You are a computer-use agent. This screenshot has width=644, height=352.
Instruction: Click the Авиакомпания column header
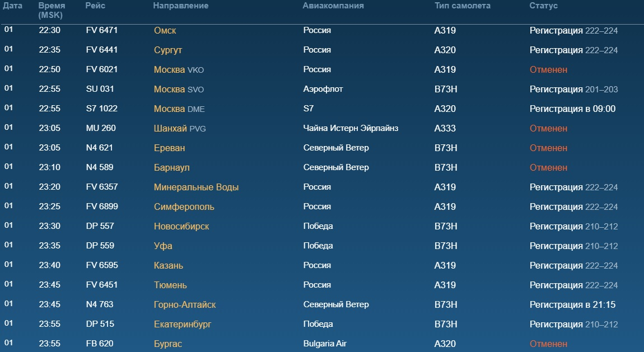tap(333, 6)
